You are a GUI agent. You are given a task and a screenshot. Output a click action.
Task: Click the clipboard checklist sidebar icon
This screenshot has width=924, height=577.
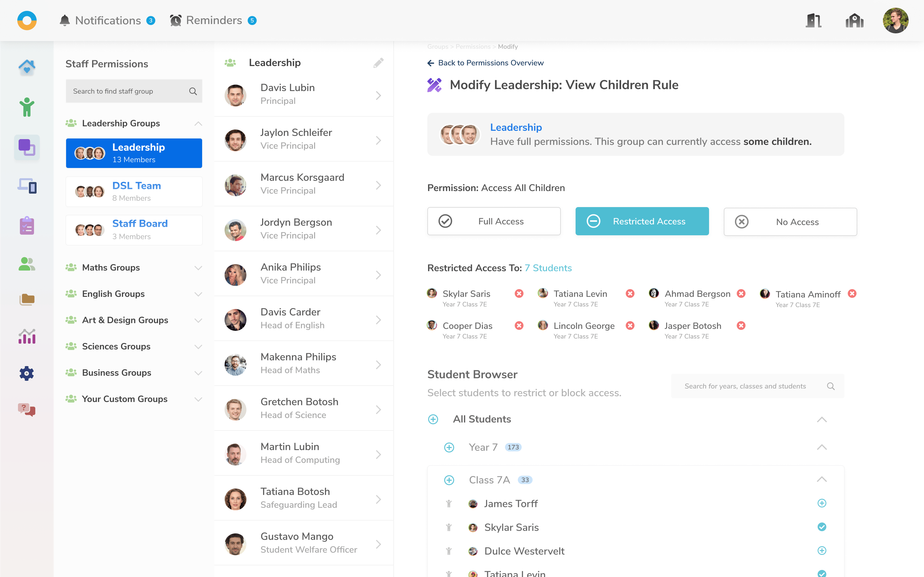(27, 226)
